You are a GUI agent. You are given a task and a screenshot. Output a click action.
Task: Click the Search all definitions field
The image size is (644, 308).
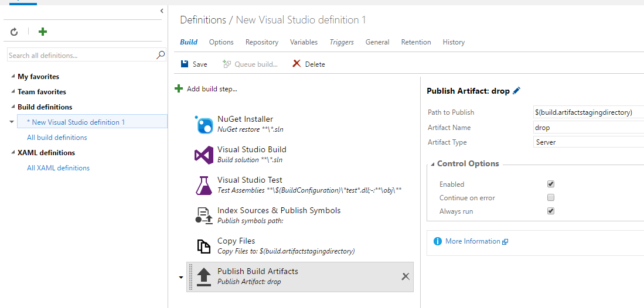click(x=81, y=56)
